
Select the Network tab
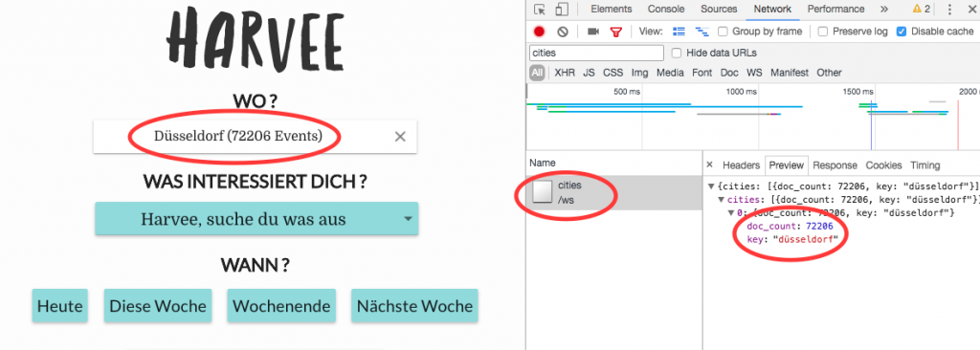[x=772, y=10]
